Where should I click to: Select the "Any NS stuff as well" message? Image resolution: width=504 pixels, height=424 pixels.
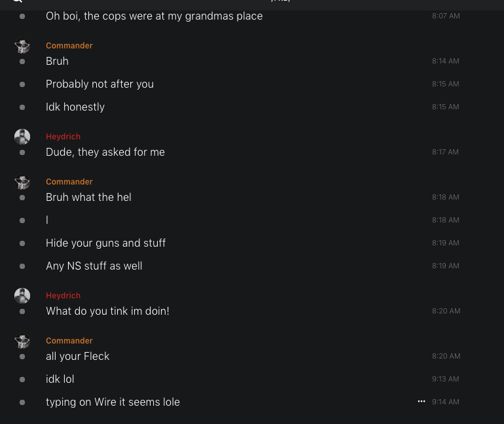94,266
